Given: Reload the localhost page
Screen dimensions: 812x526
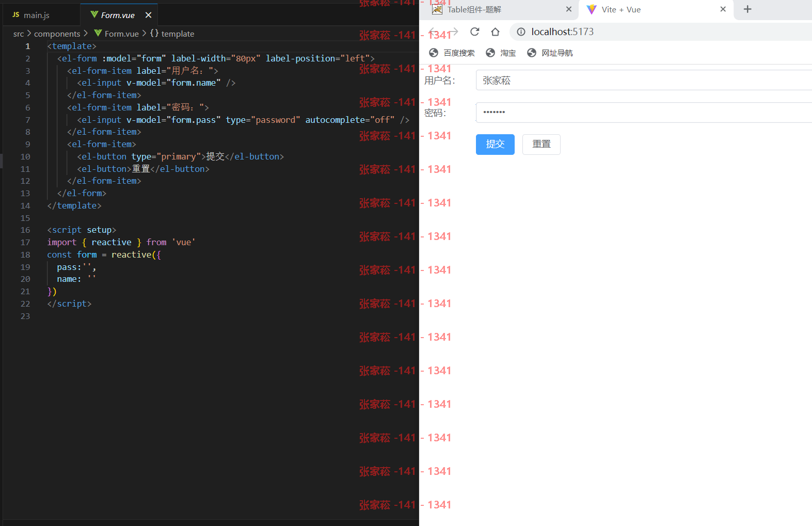Looking at the screenshot, I should point(474,31).
